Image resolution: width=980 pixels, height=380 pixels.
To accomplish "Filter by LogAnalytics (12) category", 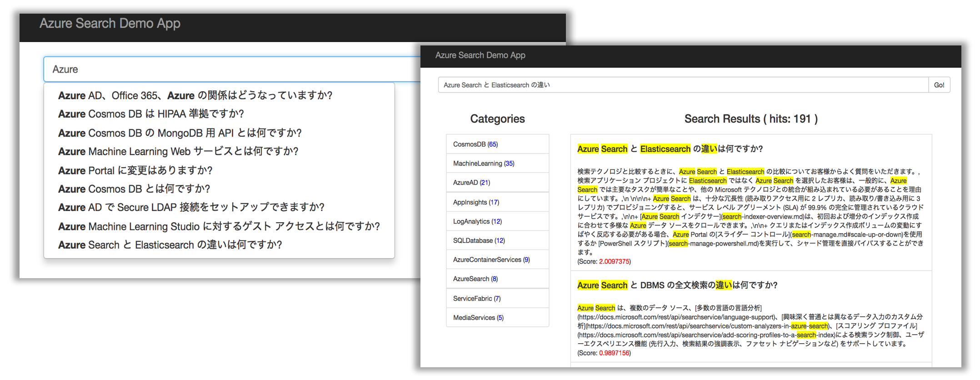I will pos(498,221).
